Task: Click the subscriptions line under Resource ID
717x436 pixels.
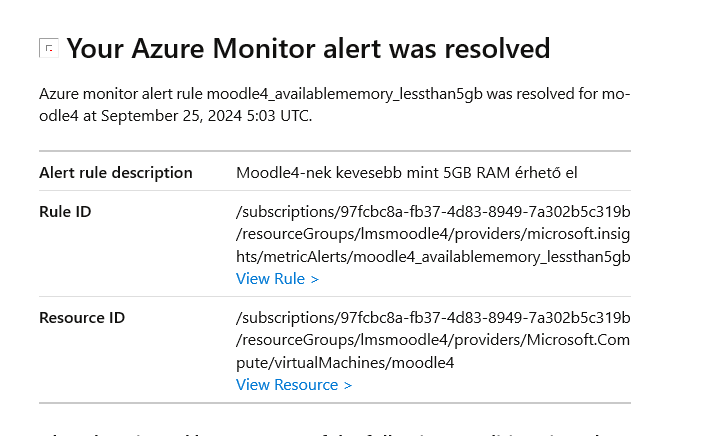Action: pos(433,318)
